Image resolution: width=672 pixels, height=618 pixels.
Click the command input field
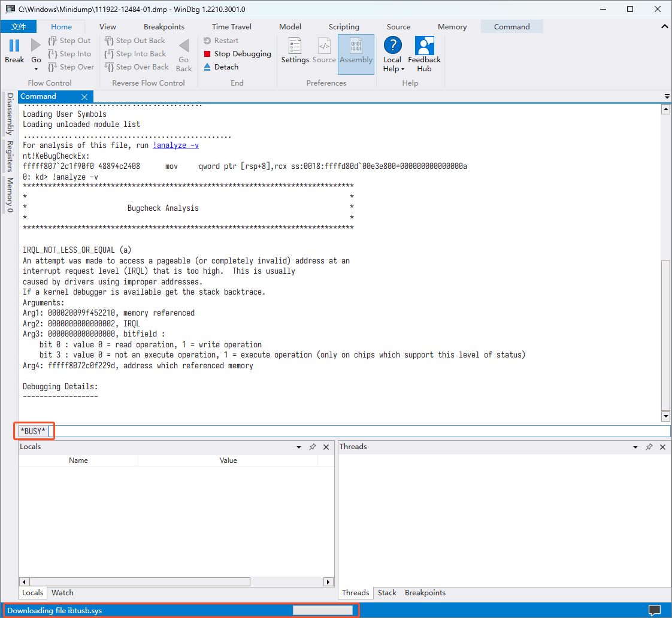tap(359, 431)
